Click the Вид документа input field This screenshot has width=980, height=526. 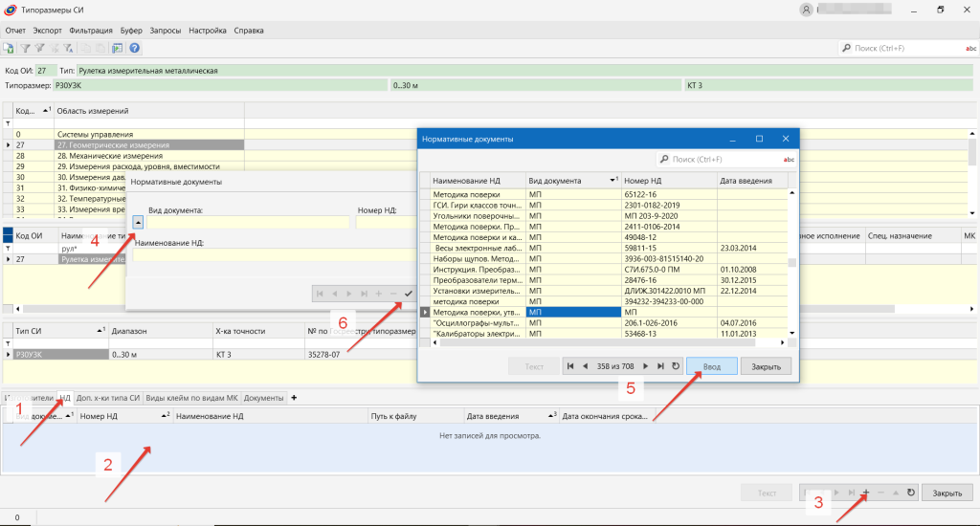click(x=248, y=223)
